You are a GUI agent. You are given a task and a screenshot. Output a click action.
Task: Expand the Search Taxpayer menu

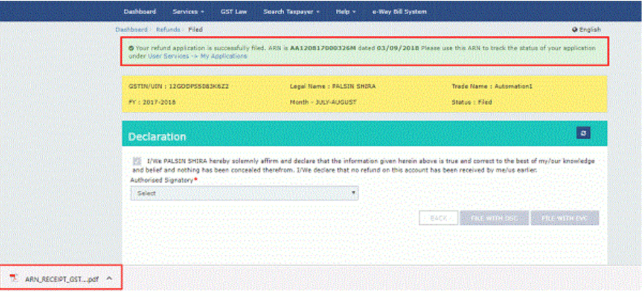[x=291, y=11]
